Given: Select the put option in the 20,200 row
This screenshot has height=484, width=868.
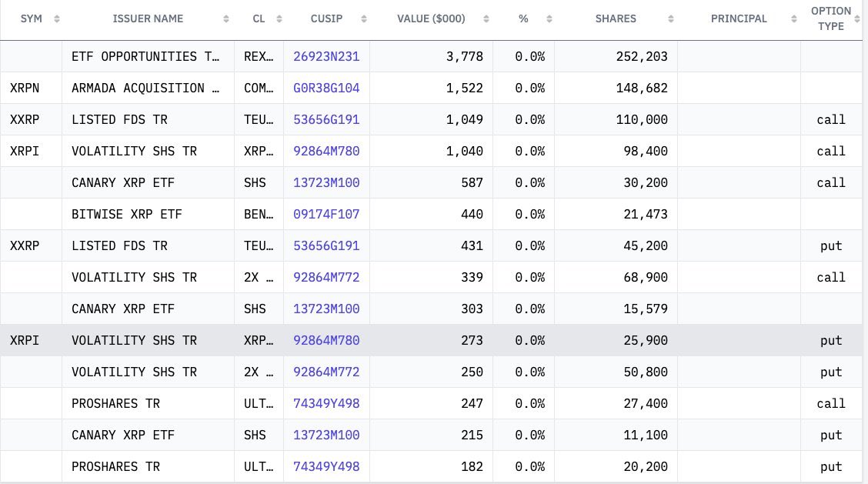Looking at the screenshot, I should coord(831,467).
